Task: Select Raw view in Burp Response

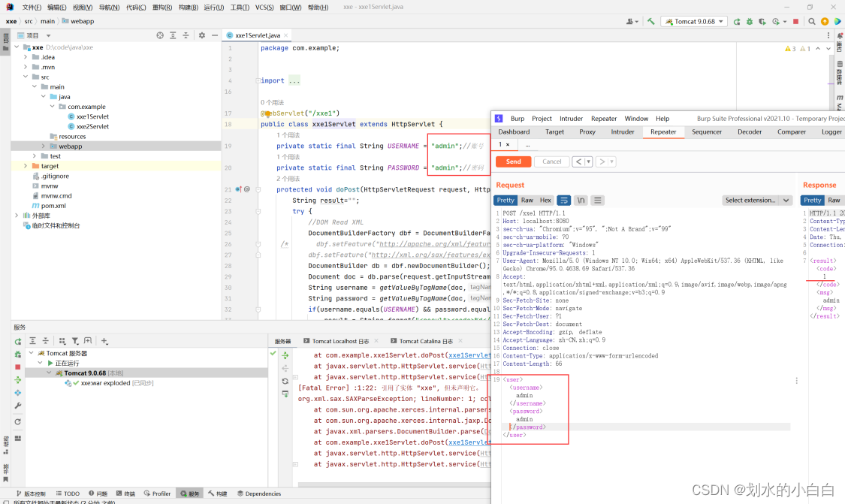Action: pyautogui.click(x=834, y=201)
